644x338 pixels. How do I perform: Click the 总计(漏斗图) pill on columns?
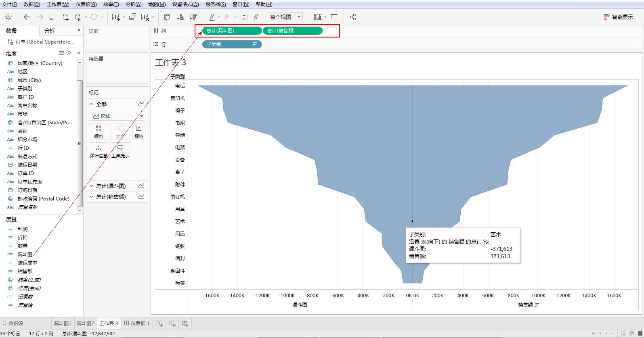click(232, 31)
